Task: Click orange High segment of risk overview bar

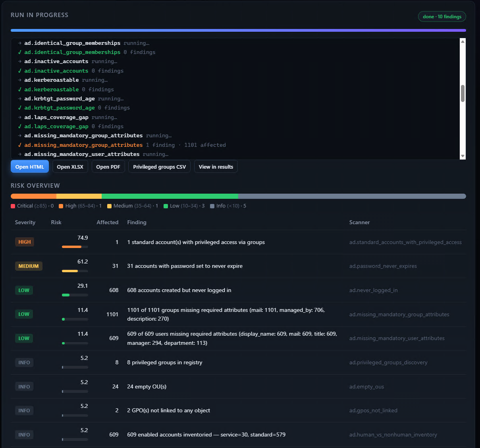Action: click(33, 196)
